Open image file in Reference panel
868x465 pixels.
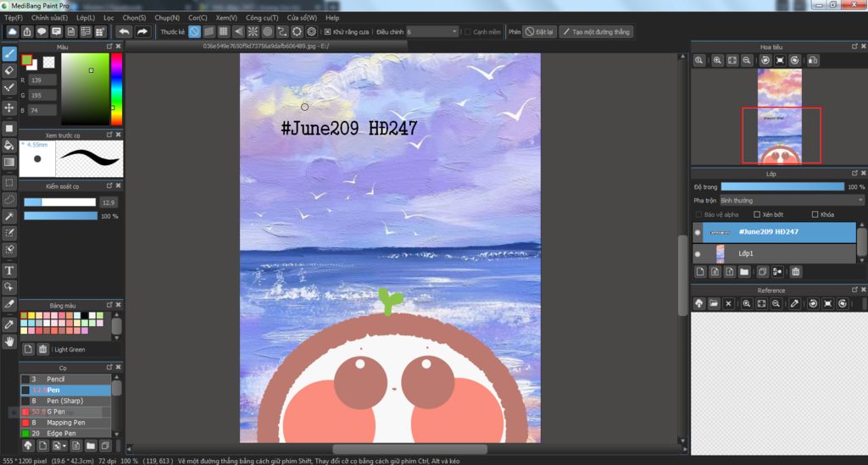[714, 303]
